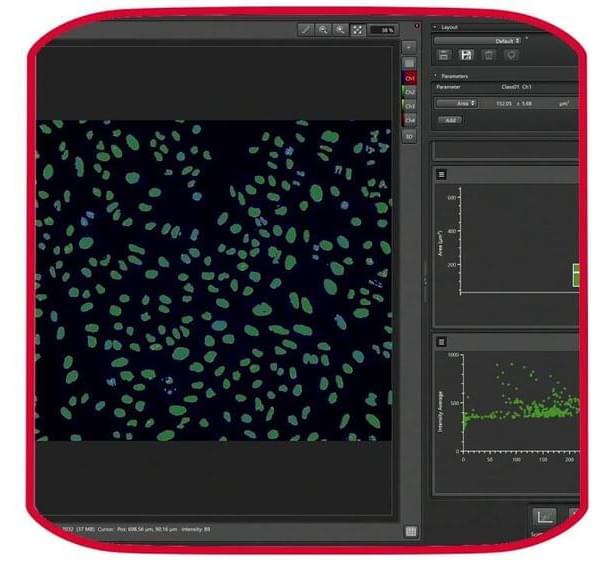
Task: Click the first save layout icon
Action: 443,55
